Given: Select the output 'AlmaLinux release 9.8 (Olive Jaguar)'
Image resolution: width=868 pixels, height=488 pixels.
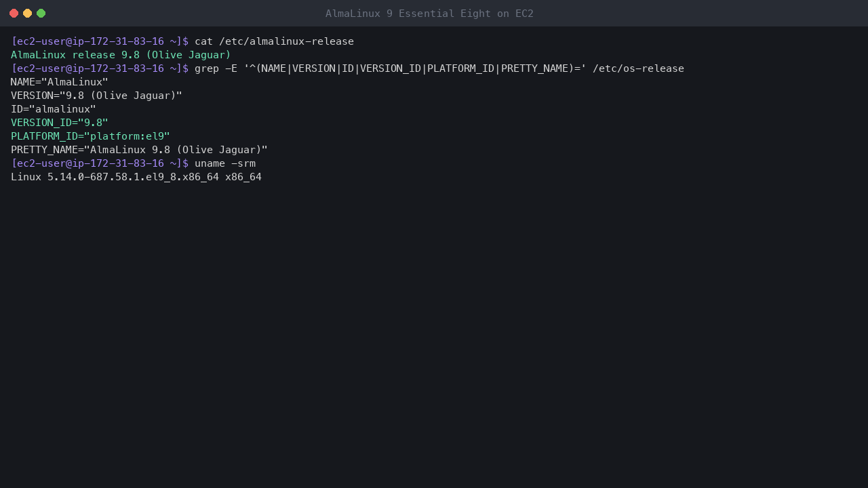Looking at the screenshot, I should (121, 55).
